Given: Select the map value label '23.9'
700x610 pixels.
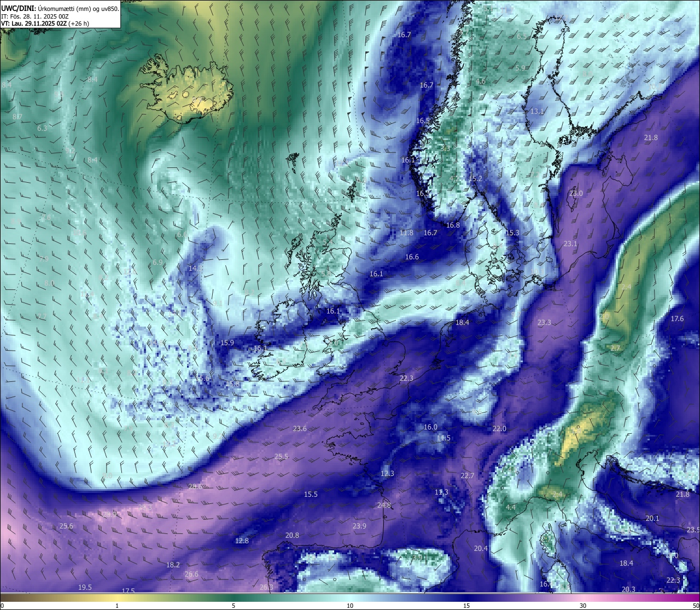Looking at the screenshot, I should tap(359, 526).
